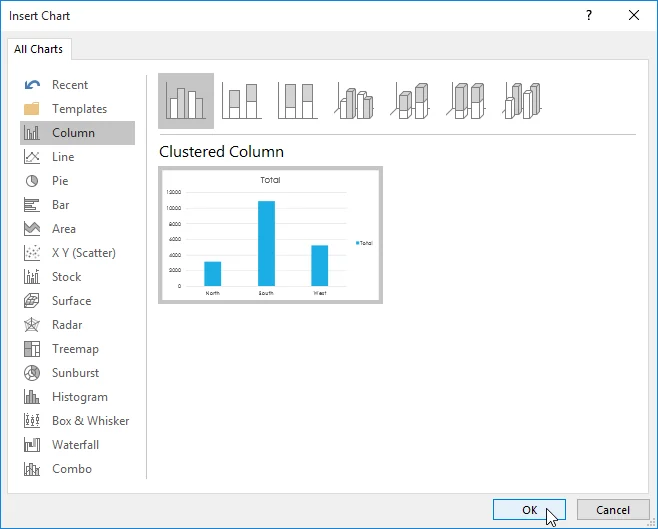
Task: Choose the X Y (Scatter) category
Action: pos(78,253)
